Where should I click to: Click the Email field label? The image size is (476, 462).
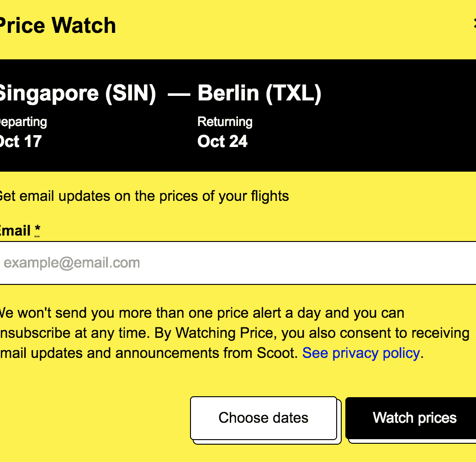(x=15, y=231)
